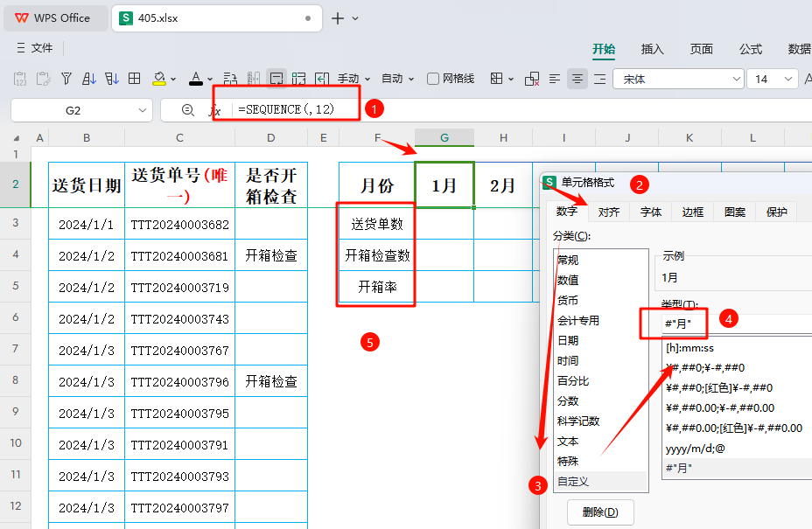The image size is (812, 529).
Task: Select center alignment icon
Action: 577,79
